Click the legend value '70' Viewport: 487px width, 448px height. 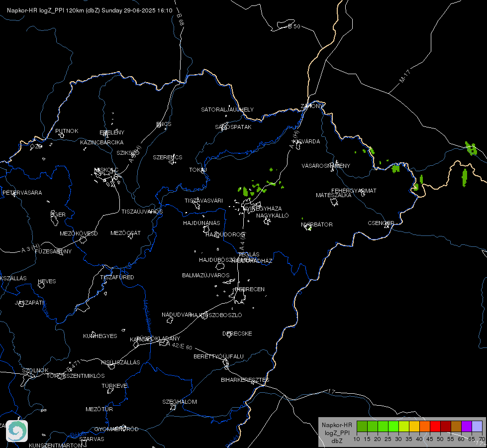[482, 440]
